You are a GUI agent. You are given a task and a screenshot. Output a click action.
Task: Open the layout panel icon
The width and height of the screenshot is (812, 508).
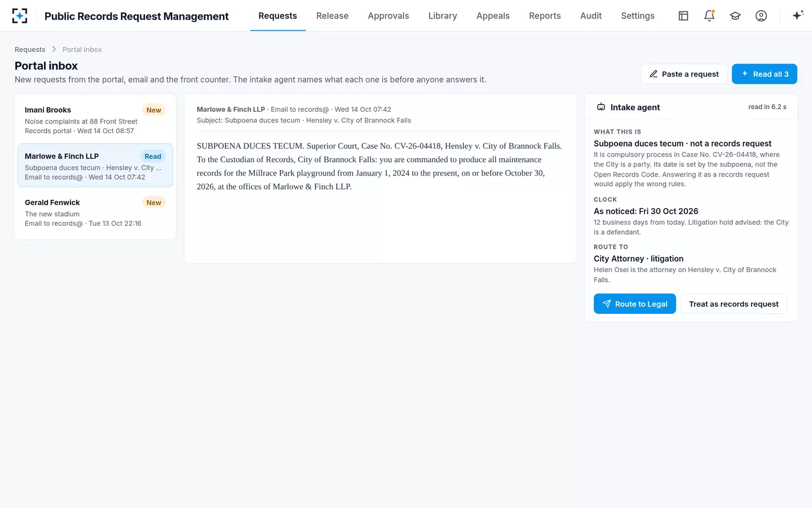[683, 16]
